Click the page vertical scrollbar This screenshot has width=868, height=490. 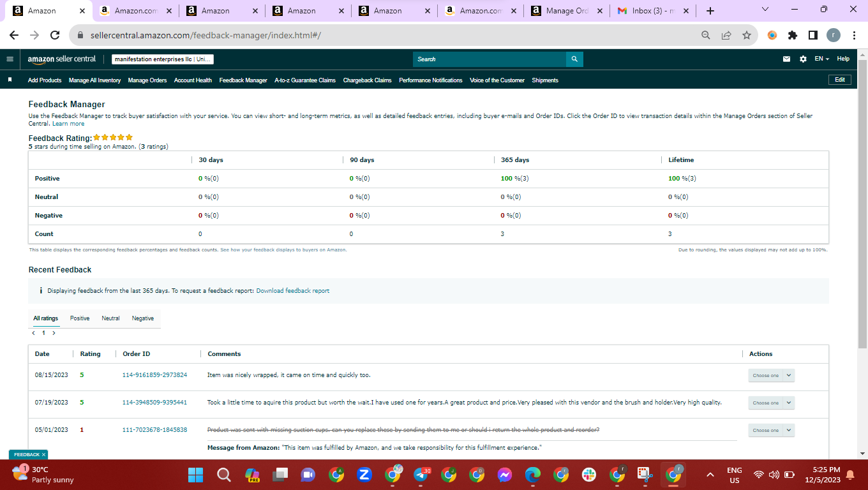click(862, 204)
